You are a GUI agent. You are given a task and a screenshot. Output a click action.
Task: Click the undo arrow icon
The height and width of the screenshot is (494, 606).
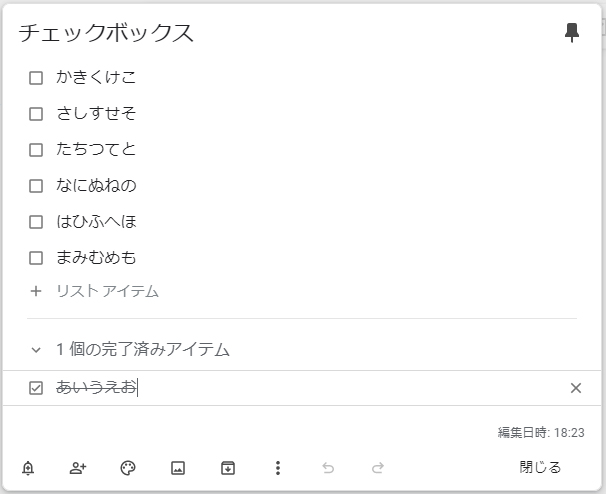click(x=328, y=467)
